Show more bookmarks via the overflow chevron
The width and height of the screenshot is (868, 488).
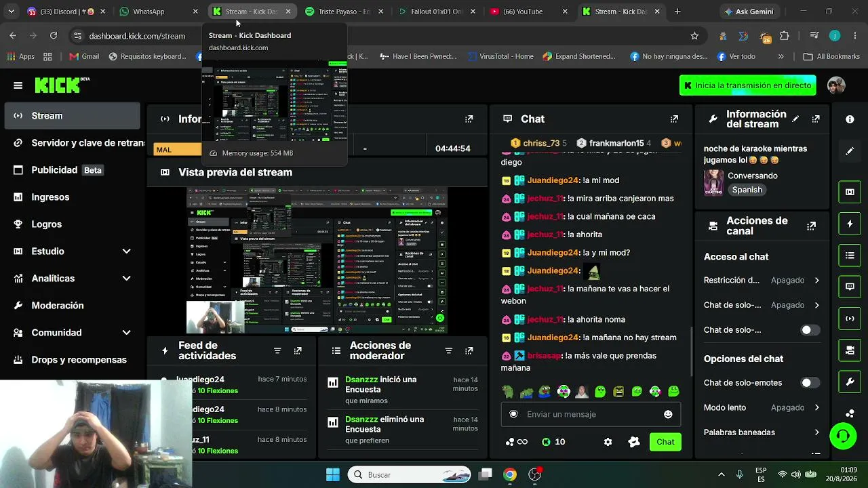pos(781,57)
